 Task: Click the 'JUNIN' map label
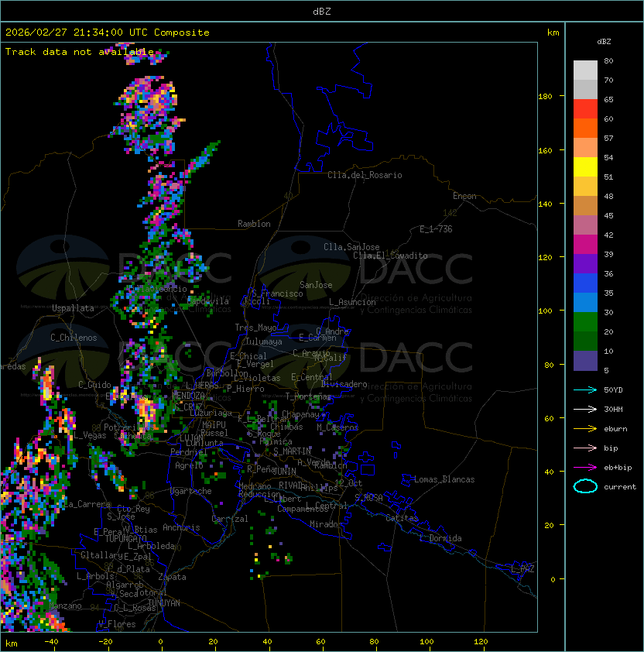point(284,472)
